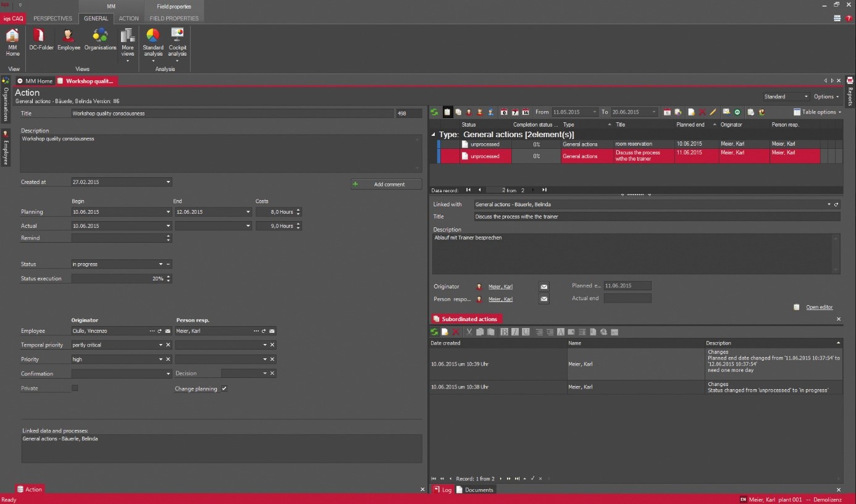
Task: Increase the Status execution percentage stepper
Action: pos(169,276)
